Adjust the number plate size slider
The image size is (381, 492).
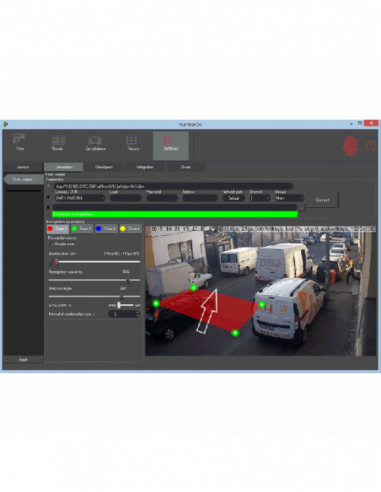tap(94, 262)
